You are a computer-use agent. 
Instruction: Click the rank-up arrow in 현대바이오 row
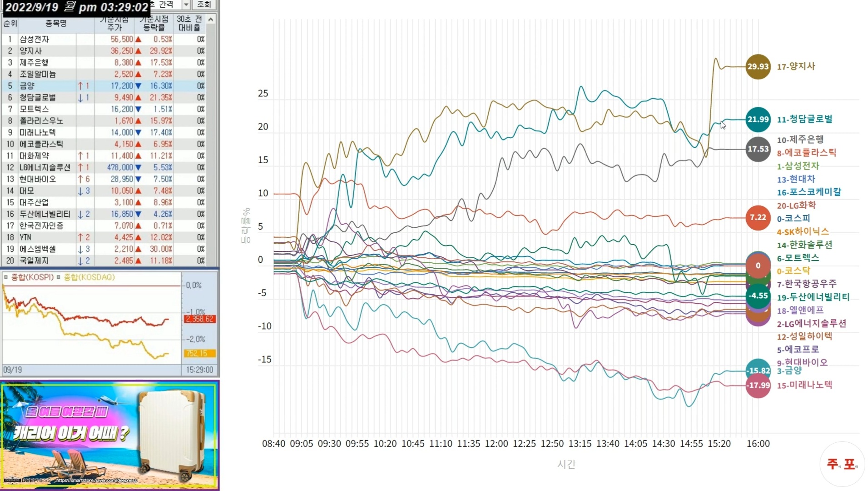point(80,179)
